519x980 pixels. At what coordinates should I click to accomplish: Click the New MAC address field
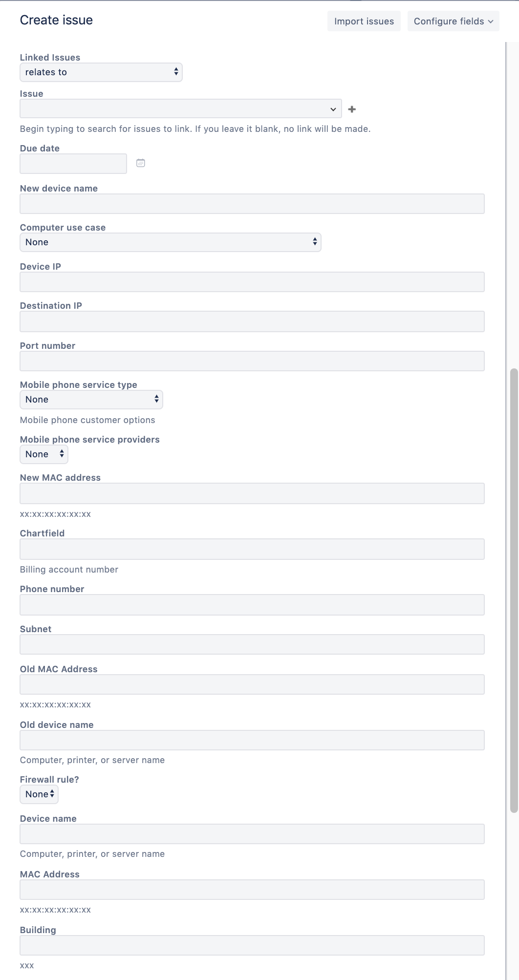pyautogui.click(x=252, y=493)
